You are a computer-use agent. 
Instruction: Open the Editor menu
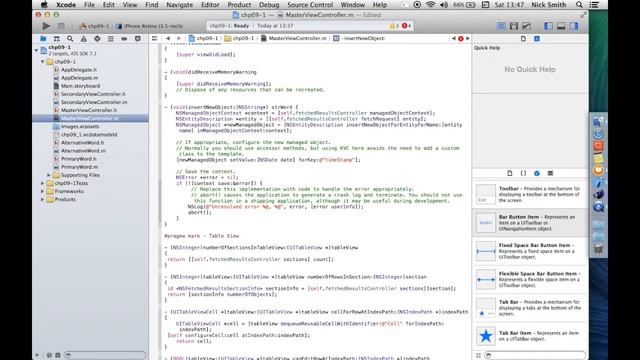(x=210, y=5)
